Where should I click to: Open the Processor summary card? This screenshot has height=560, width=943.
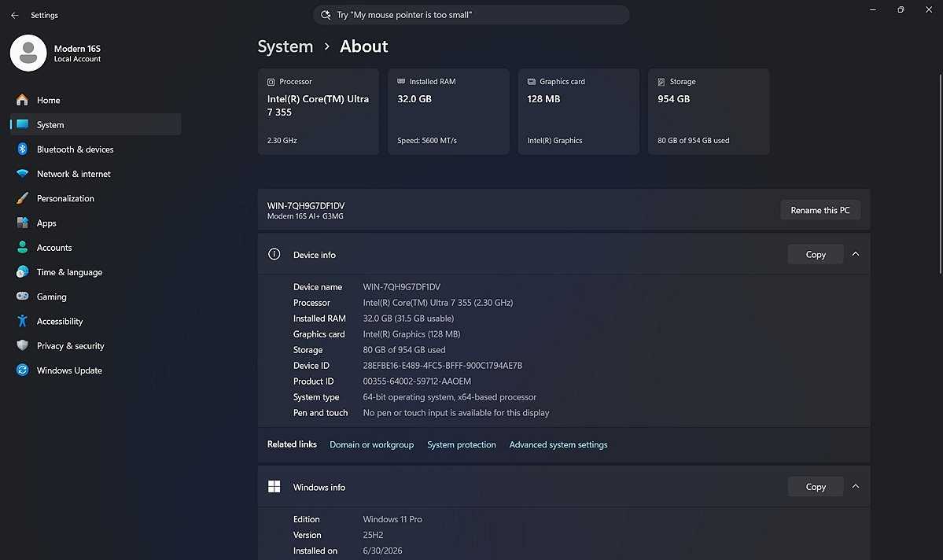[319, 111]
